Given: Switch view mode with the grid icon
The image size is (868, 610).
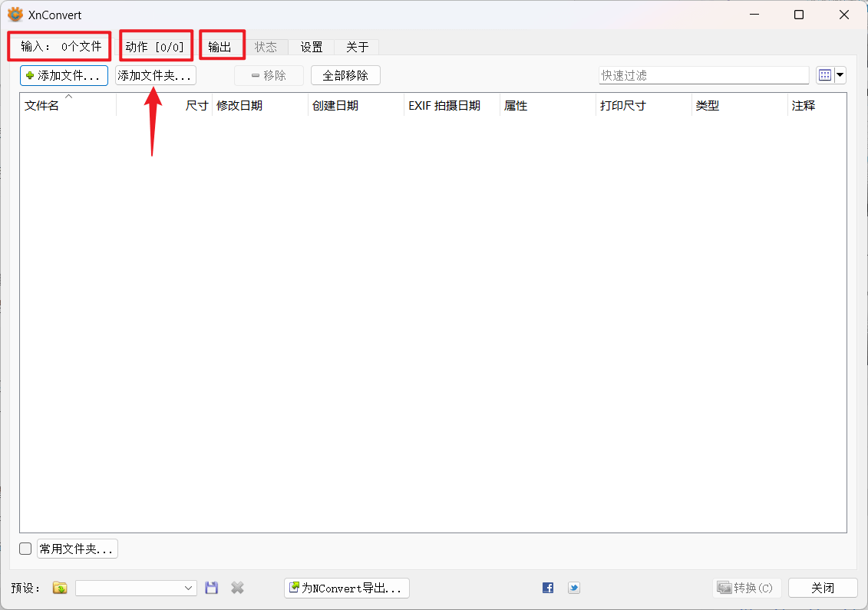Looking at the screenshot, I should [x=825, y=75].
